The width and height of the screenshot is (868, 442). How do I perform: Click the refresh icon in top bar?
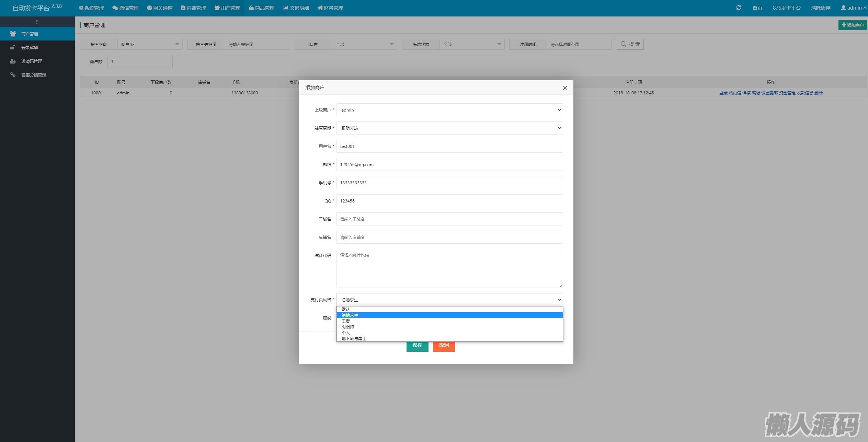click(739, 8)
